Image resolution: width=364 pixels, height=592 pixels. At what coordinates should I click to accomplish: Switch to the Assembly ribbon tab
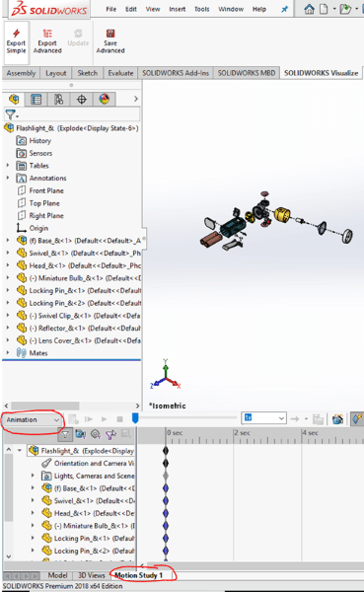click(21, 73)
